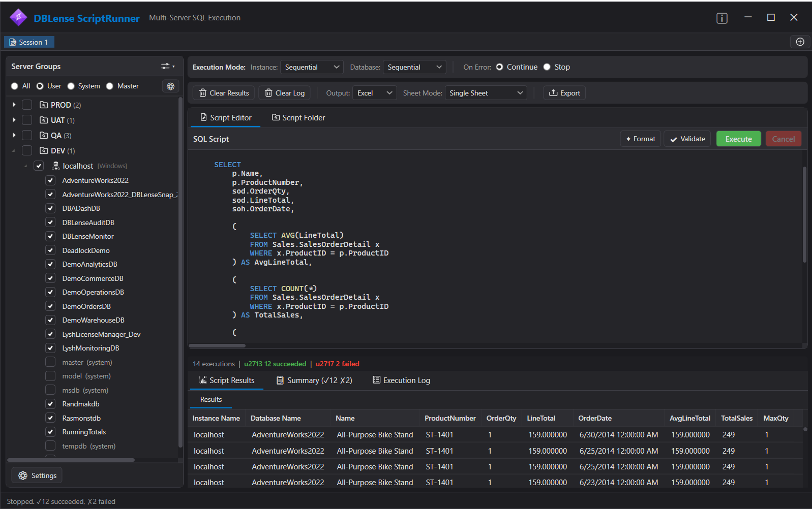Click the SQL editor vertical scrollbar
This screenshot has width=812, height=509.
coord(804,214)
